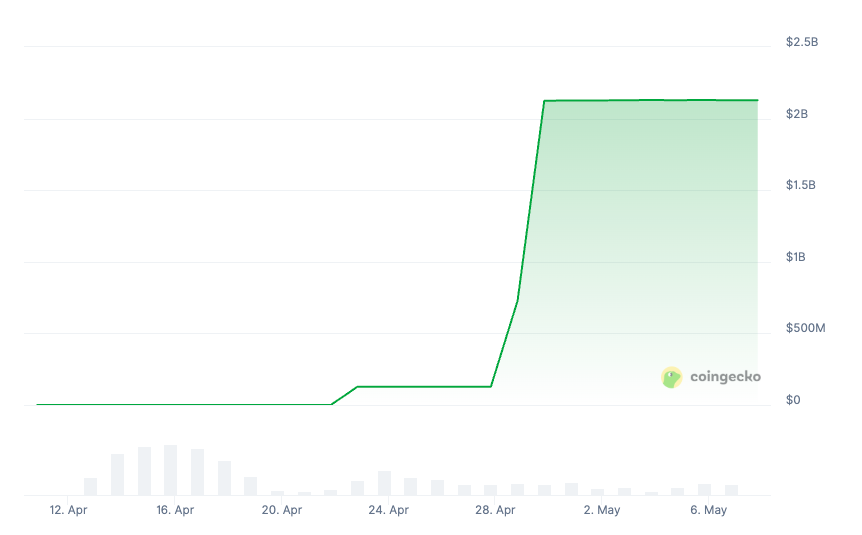
Task: Click the green line's peak corner near $2B
Action: click(544, 101)
